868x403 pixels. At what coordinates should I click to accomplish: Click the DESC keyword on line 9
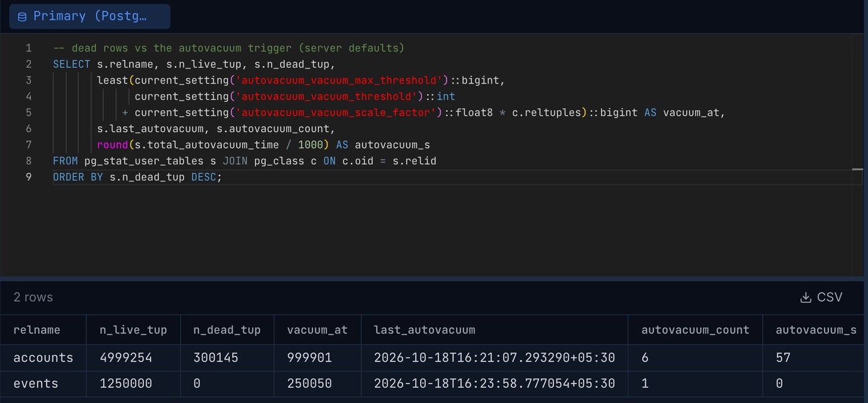click(x=204, y=177)
